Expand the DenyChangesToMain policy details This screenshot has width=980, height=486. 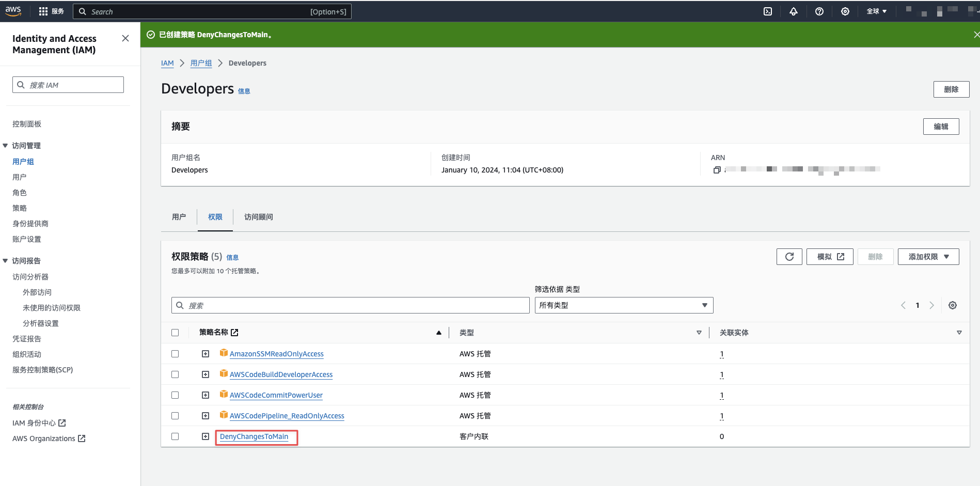pyautogui.click(x=206, y=436)
